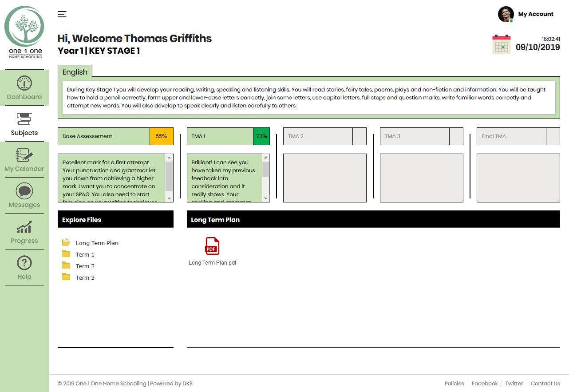Open the Long Term Plan.pdf file icon
The image size is (569, 392).
tap(212, 246)
